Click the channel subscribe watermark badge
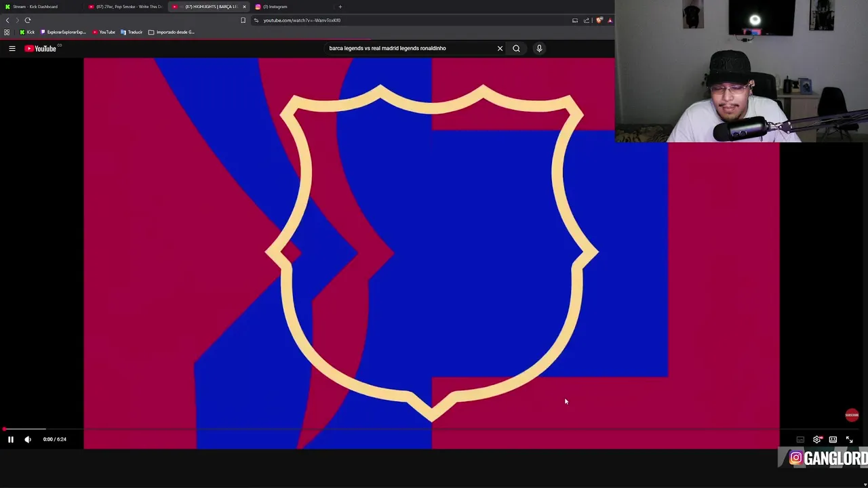The height and width of the screenshot is (488, 868). coord(852,415)
